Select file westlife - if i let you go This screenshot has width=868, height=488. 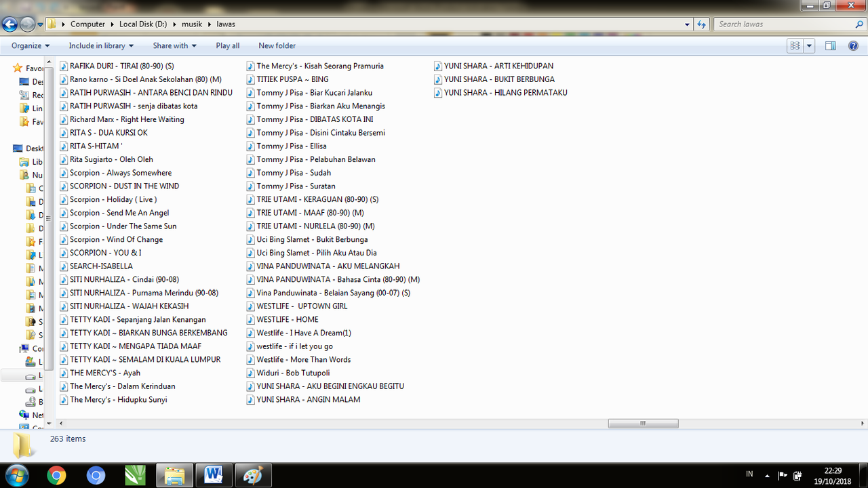click(x=295, y=346)
